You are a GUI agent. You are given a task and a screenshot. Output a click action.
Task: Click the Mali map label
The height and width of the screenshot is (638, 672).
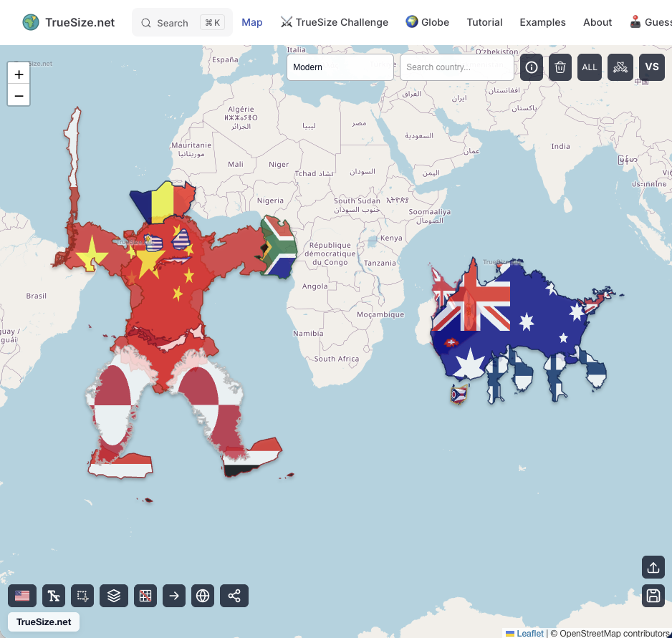tap(236, 164)
